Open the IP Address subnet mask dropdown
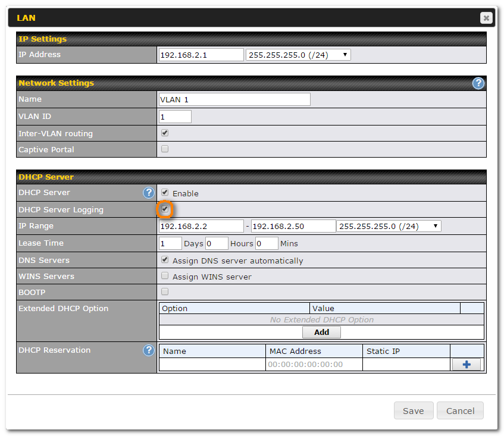 pyautogui.click(x=298, y=55)
